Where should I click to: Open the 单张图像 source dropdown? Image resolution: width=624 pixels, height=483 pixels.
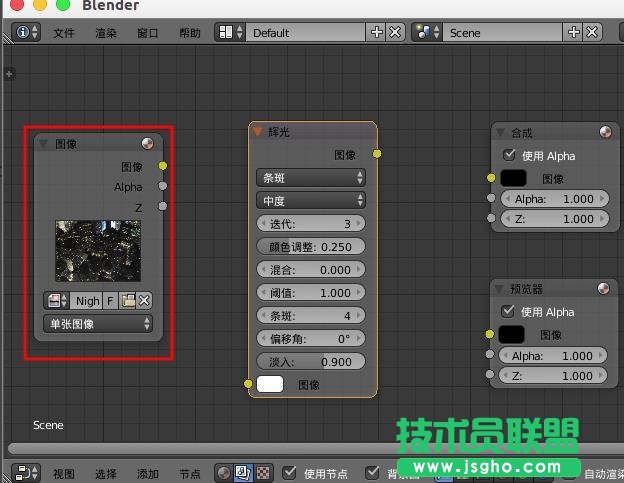point(98,324)
